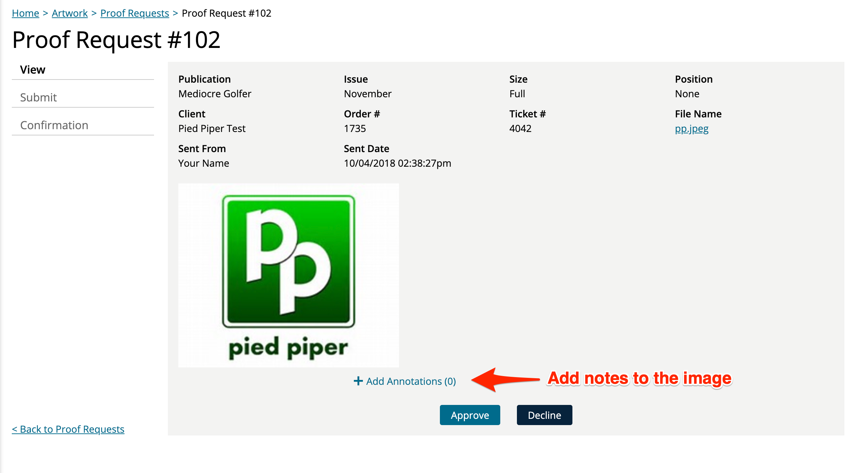The height and width of the screenshot is (473, 868).
Task: Open the pp.jpeg proof file
Action: [691, 128]
